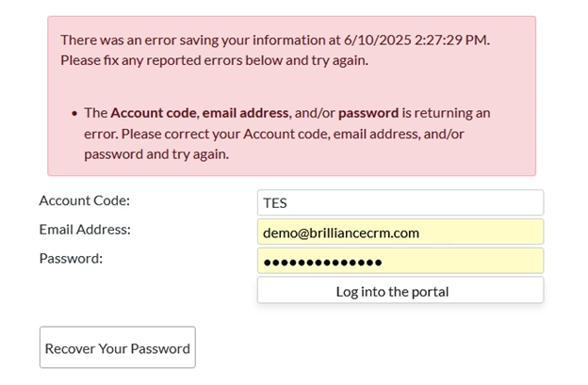The height and width of the screenshot is (385, 588).
Task: Click the "TES" text in Account Code
Action: pyautogui.click(x=275, y=203)
